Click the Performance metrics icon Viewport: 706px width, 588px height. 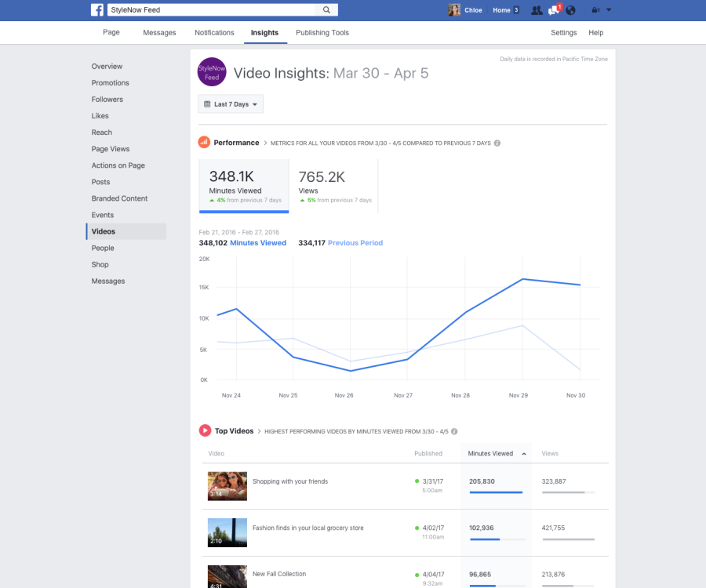(205, 143)
